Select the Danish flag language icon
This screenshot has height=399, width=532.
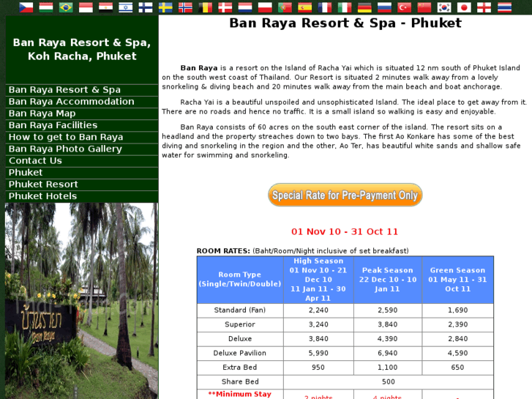click(x=225, y=7)
